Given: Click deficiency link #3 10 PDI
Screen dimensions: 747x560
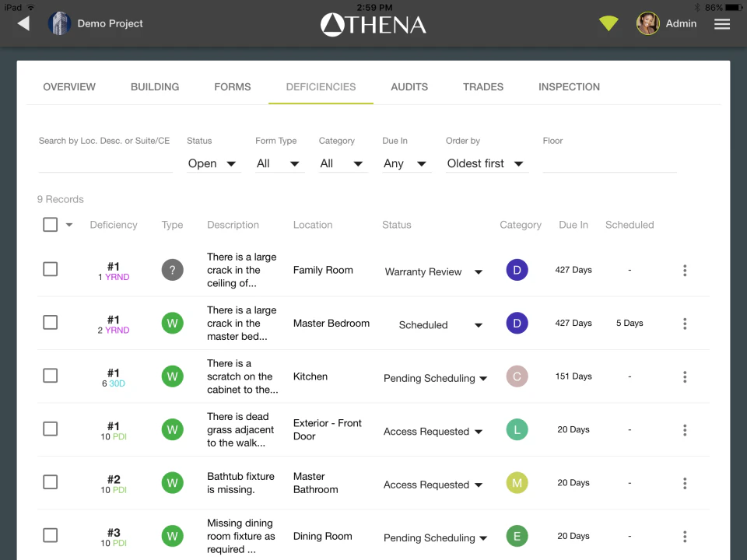Looking at the screenshot, I should (x=114, y=536).
